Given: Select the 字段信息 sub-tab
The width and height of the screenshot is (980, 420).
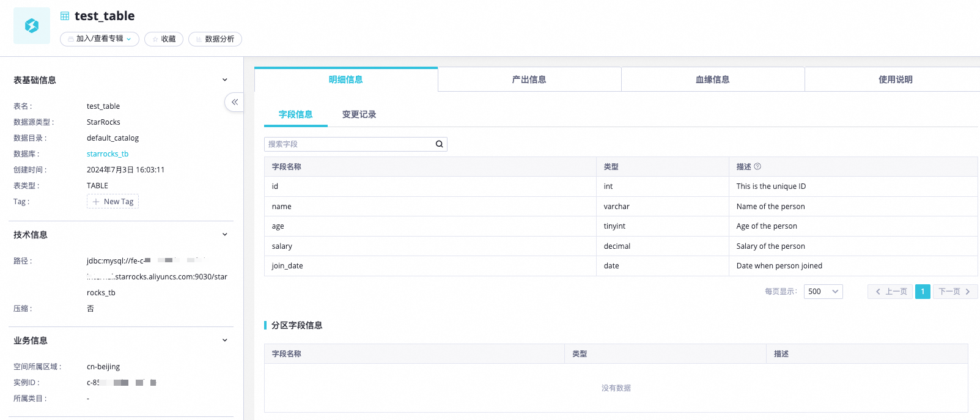Looking at the screenshot, I should [x=296, y=114].
